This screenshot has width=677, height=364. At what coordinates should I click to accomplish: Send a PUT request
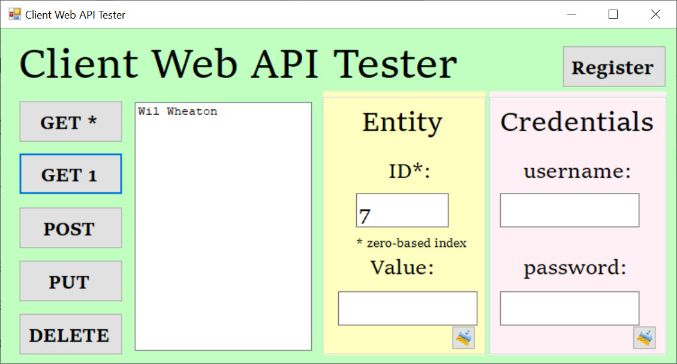(70, 281)
